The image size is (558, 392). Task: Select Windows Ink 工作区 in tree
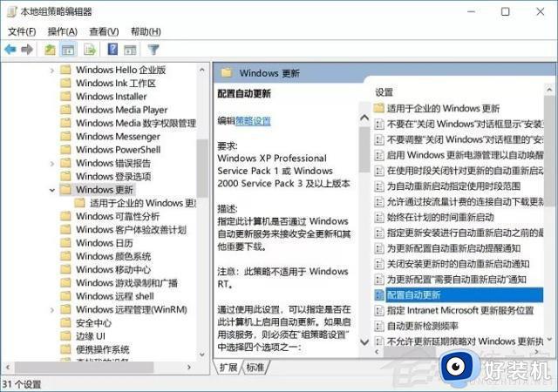click(x=116, y=84)
